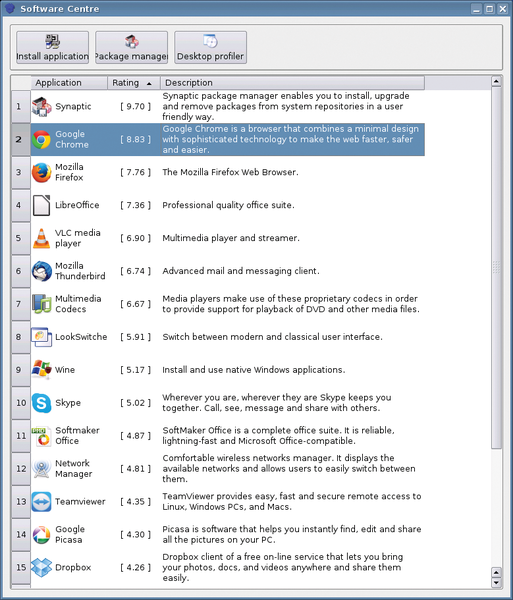Click the Mozilla Firefox icon
Image resolution: width=513 pixels, height=600 pixels.
coord(41,172)
